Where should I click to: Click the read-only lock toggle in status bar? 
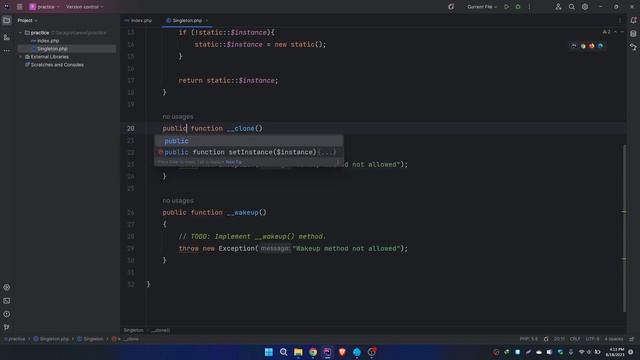point(631,339)
